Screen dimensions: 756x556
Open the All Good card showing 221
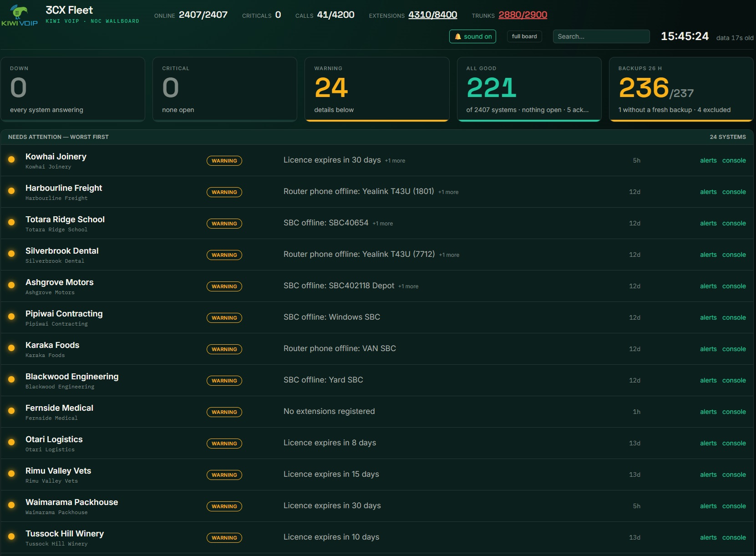[x=529, y=89]
